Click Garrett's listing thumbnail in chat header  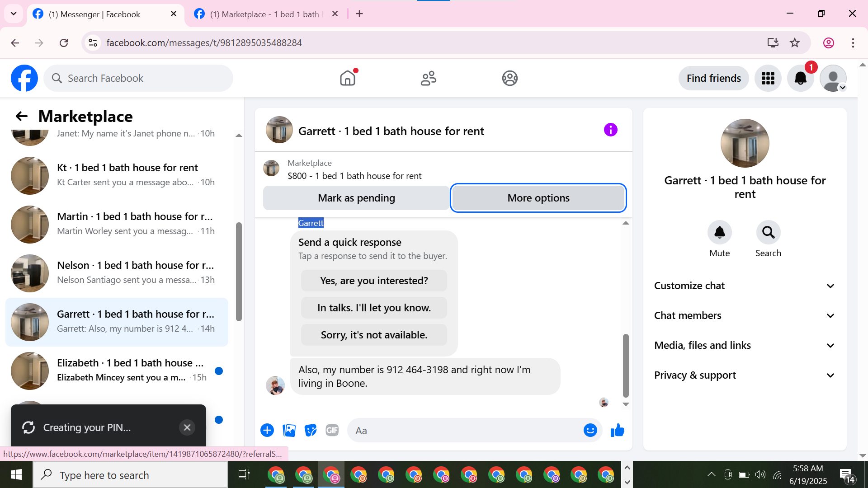point(279,130)
